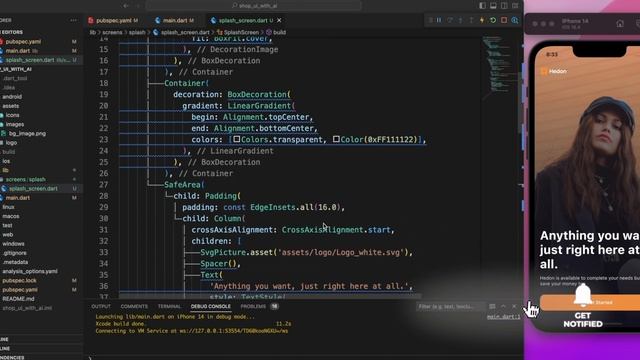Open the widget inspector (blue magnifier) icon
The width and height of the screenshot is (640, 360).
click(x=515, y=20)
